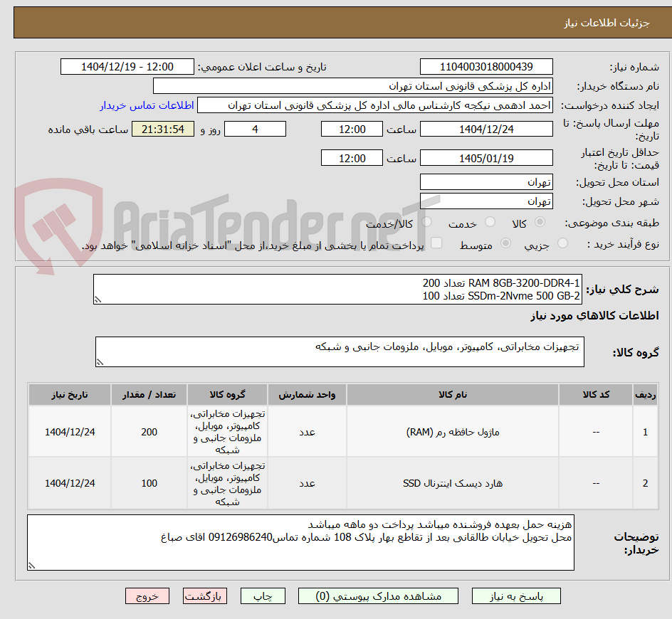Select the متوسط purchase type radio
Image resolution: width=672 pixels, height=619 pixels.
505,243
